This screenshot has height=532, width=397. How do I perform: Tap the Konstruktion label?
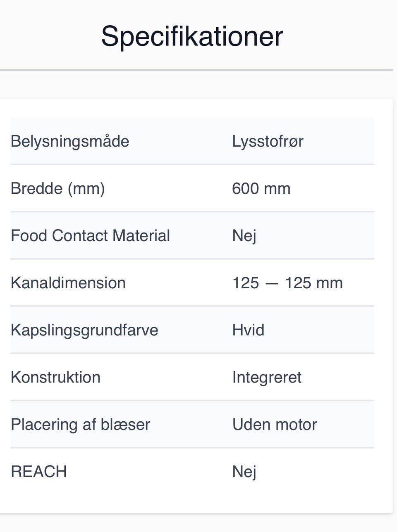click(x=55, y=377)
